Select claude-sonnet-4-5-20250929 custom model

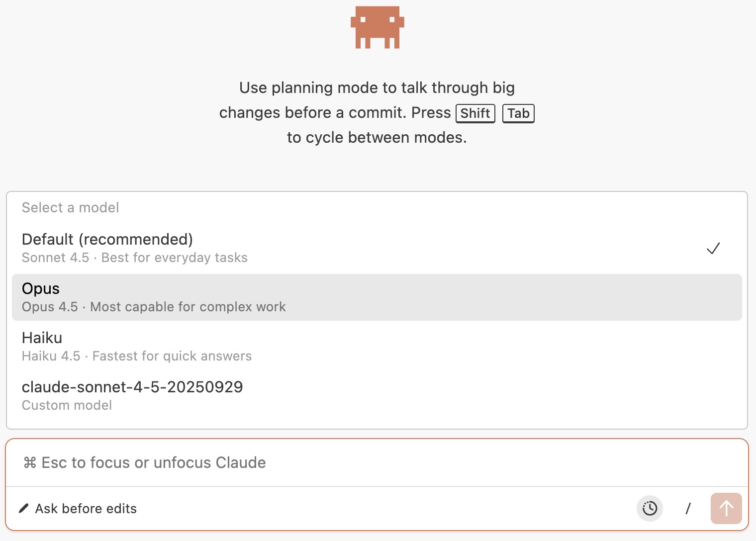coord(132,387)
